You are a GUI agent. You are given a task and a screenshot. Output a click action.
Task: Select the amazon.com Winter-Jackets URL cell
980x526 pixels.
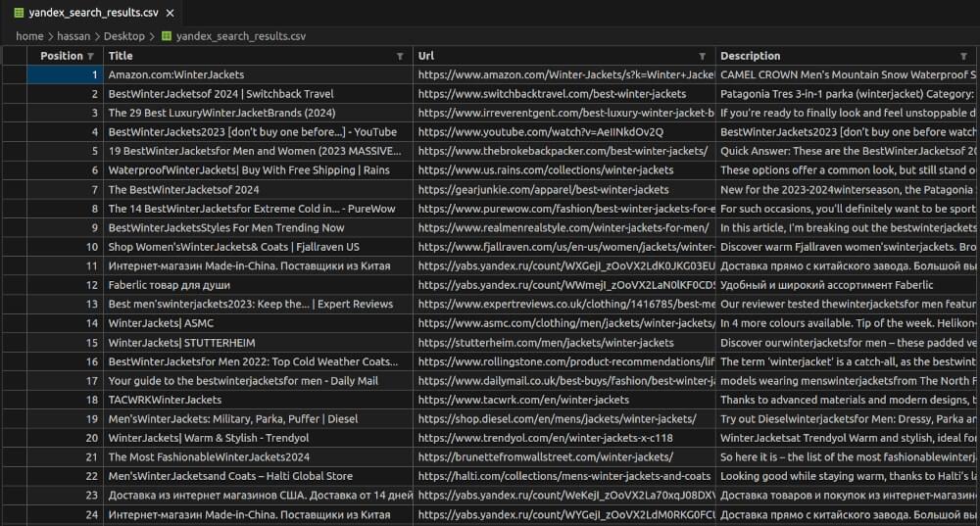coord(563,74)
